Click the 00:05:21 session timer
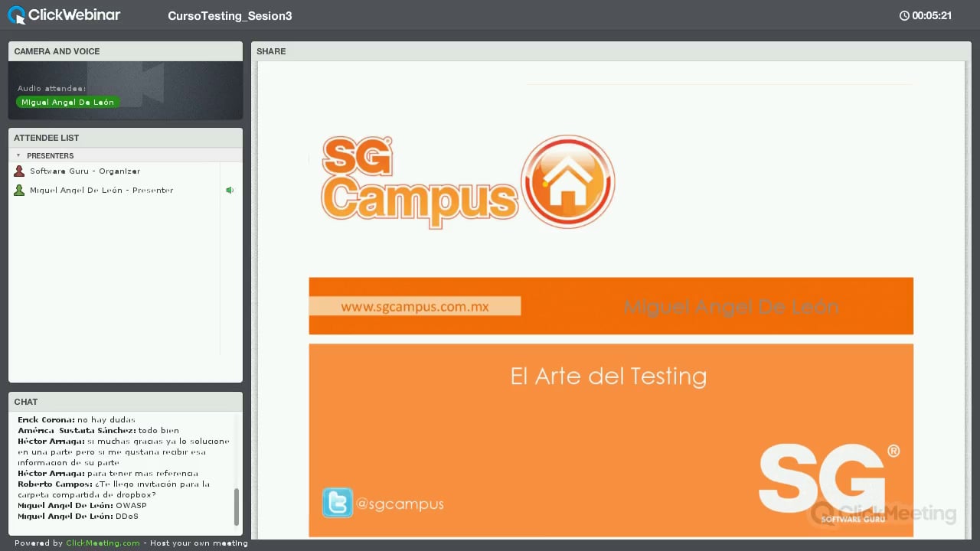This screenshot has width=980, height=551. pos(932,15)
